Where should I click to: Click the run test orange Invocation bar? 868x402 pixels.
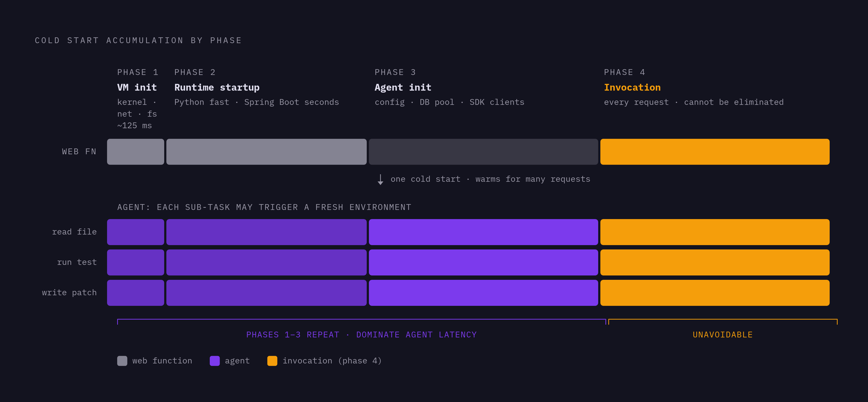tap(715, 262)
